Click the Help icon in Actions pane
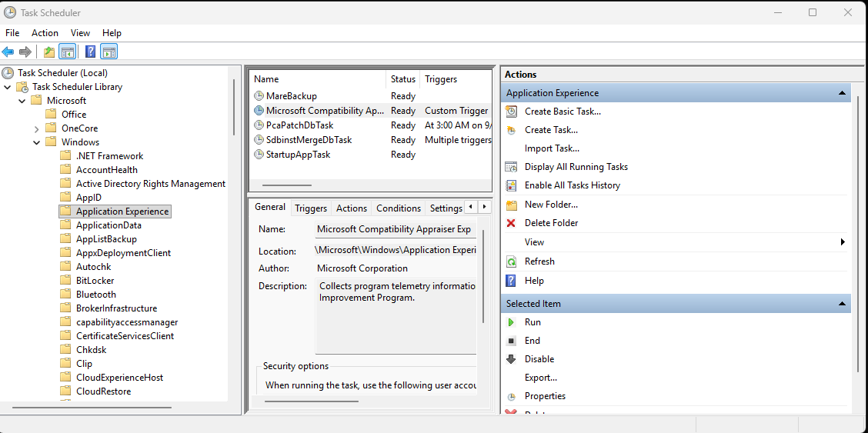This screenshot has width=868, height=433. 512,281
